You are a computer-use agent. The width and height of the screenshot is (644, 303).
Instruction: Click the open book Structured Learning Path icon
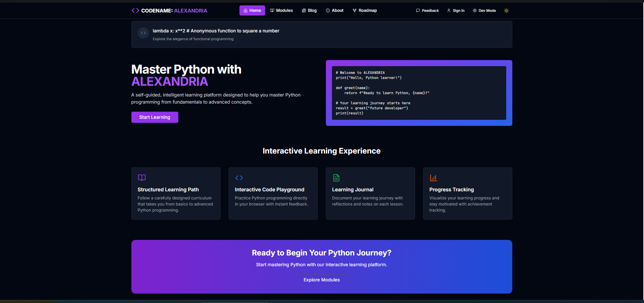click(142, 177)
